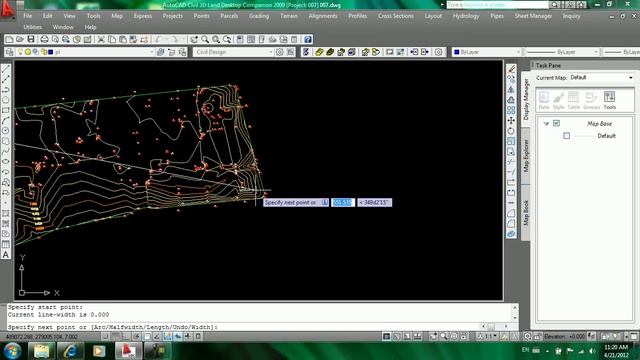
Task: Open the Layer Properties Manager icon
Action: (x=10, y=52)
